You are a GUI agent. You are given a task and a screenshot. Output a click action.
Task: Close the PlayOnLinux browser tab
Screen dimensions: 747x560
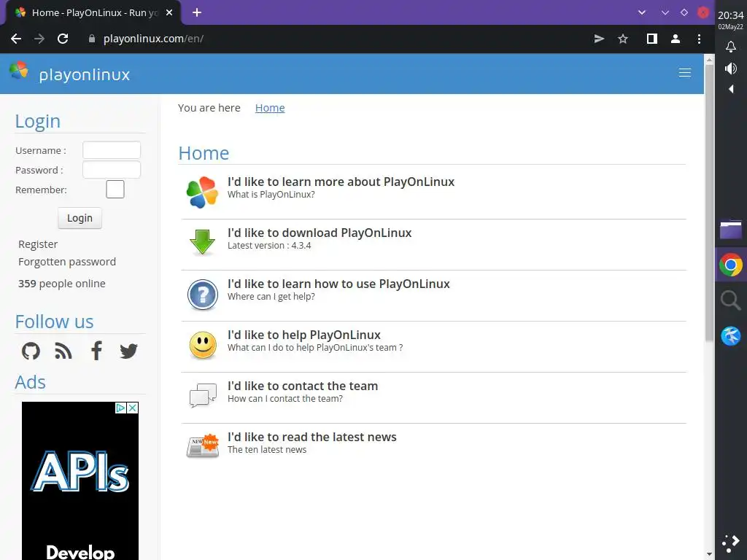pos(169,13)
